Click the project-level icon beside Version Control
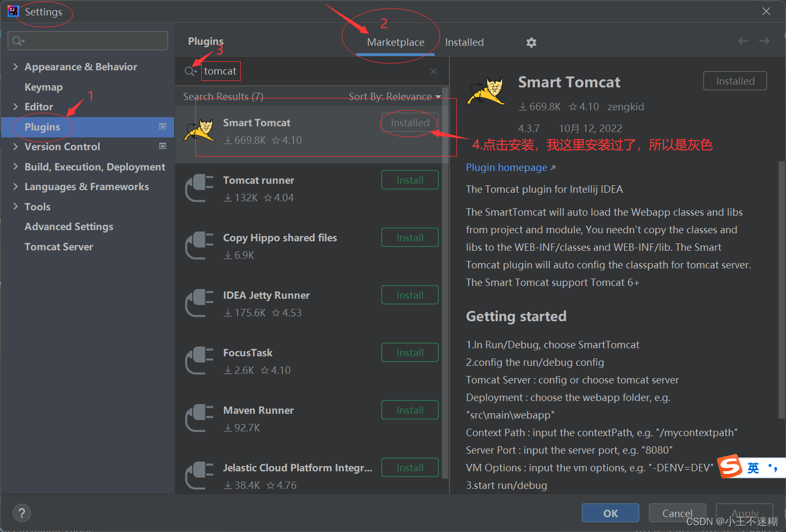This screenshot has height=532, width=786. coord(163,146)
